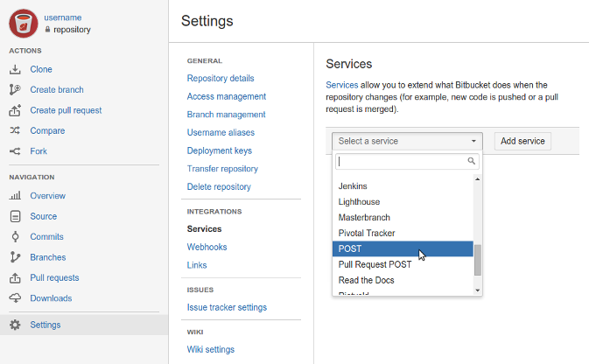Click the Add service button

pos(522,141)
